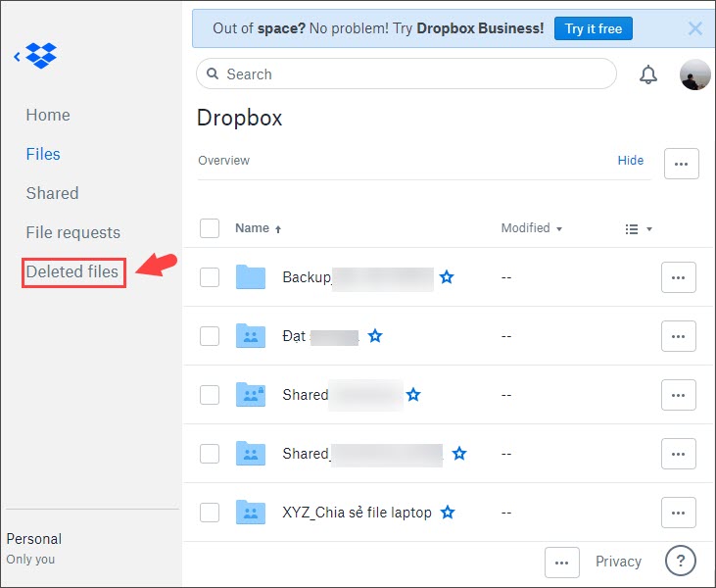The image size is (716, 588).
Task: Check the Backup folder checkbox
Action: click(210, 277)
